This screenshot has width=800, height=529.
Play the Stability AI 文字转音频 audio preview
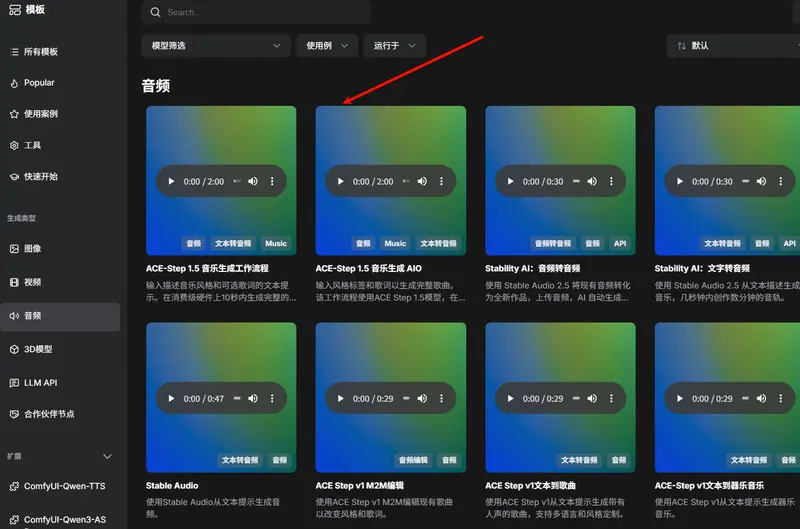click(x=680, y=181)
